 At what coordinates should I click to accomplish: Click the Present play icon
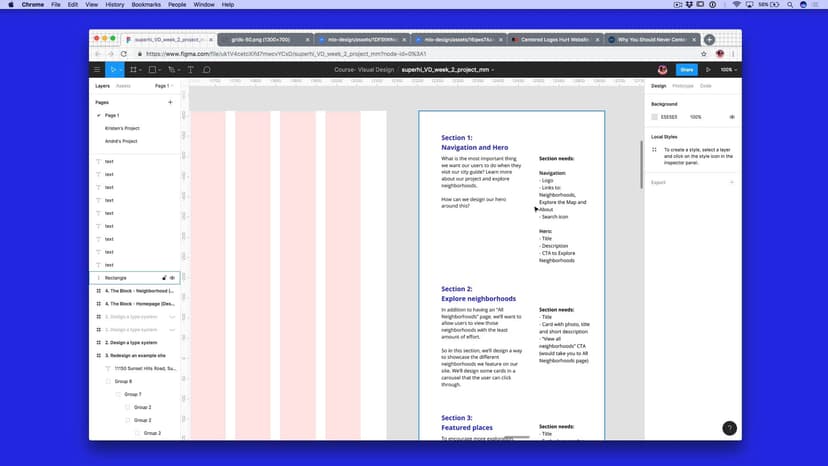point(708,70)
